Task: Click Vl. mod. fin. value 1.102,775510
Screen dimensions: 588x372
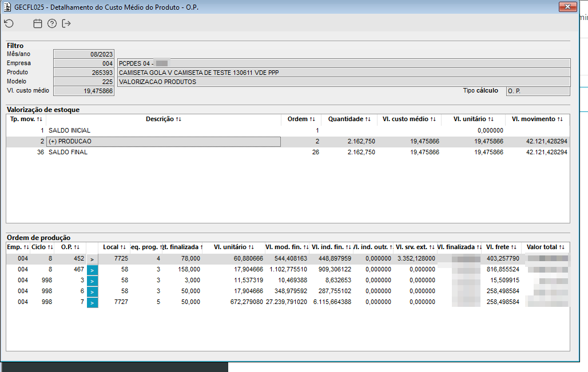Action: (x=288, y=269)
